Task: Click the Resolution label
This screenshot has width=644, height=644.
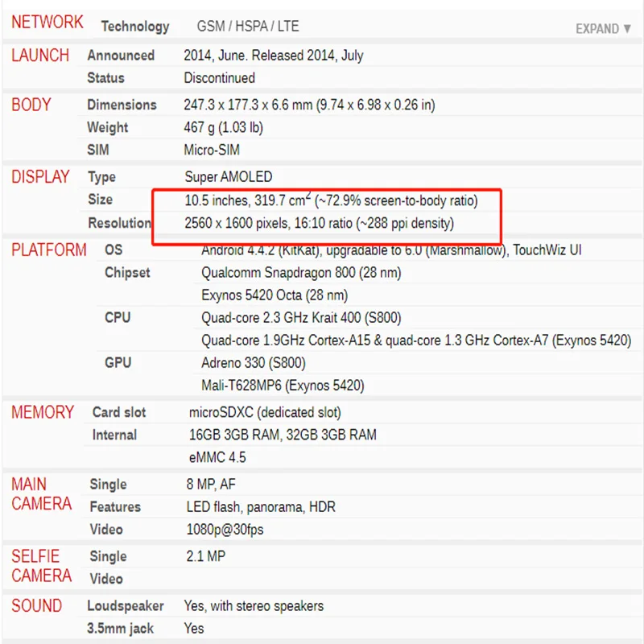Action: [119, 223]
